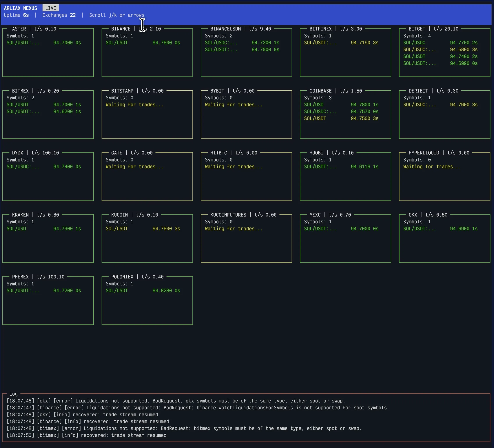The image size is (494, 448).
Task: Click GATE 'Waiting for trades...' message
Action: tap(134, 167)
